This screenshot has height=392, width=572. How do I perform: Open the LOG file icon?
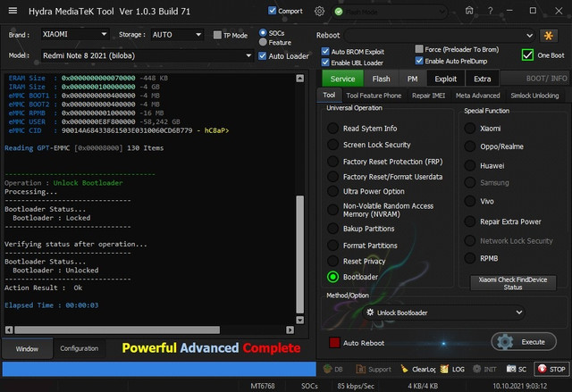445,369
